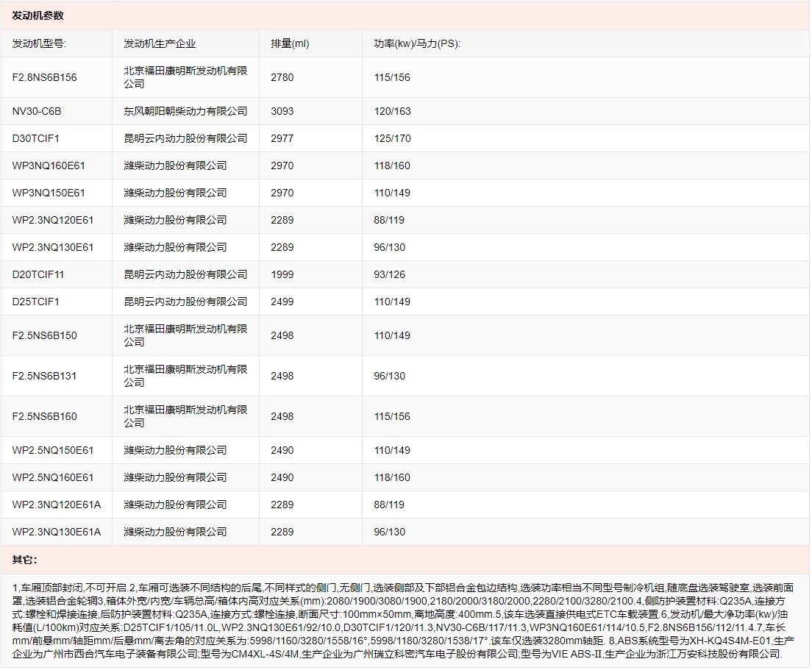The image size is (812, 670).
Task: Click 北京福田康明斯 in the F2.8NS6B156 row
Action: [x=185, y=77]
